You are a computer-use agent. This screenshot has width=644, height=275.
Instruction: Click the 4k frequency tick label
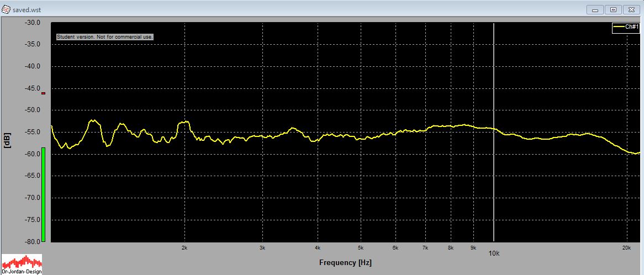point(318,248)
